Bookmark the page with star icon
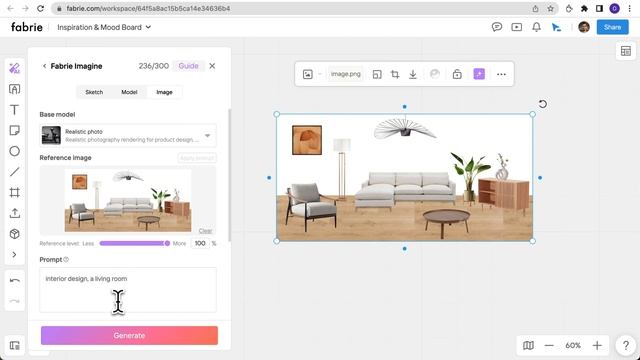This screenshot has height=360, width=640. pos(551,9)
